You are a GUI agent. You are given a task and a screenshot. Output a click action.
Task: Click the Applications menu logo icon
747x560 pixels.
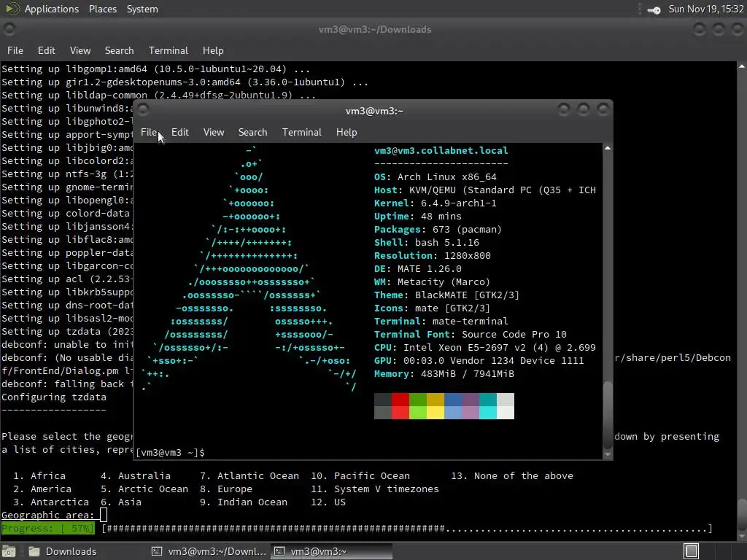(12, 9)
